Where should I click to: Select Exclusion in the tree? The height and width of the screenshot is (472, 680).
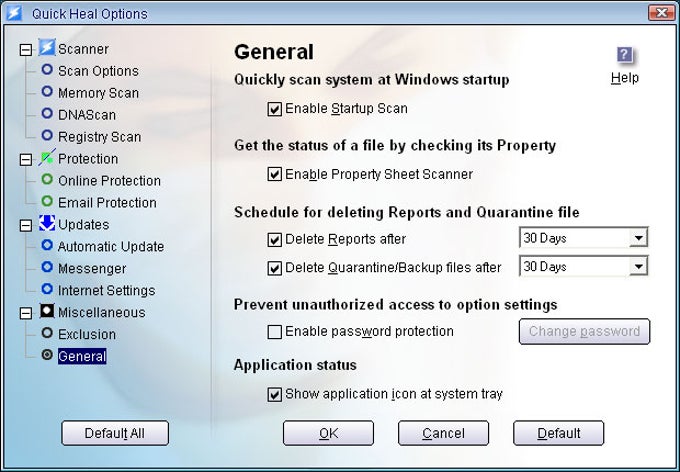tap(87, 334)
